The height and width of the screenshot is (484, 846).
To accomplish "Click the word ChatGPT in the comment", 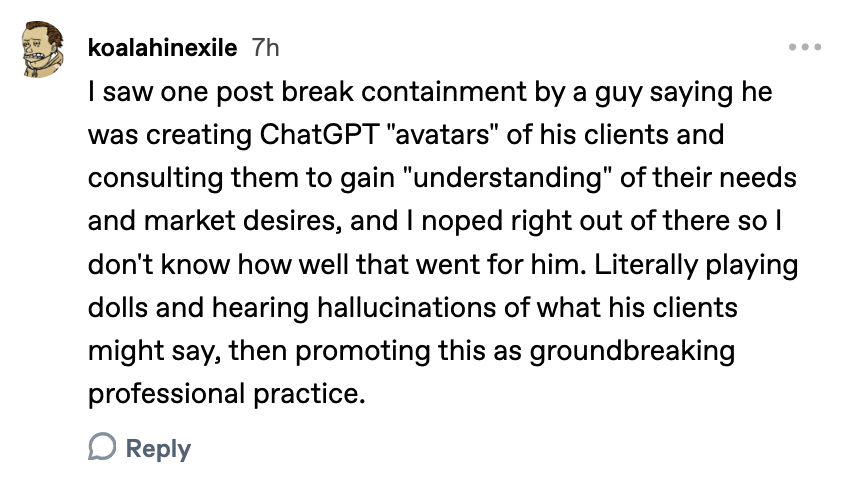I will point(319,134).
